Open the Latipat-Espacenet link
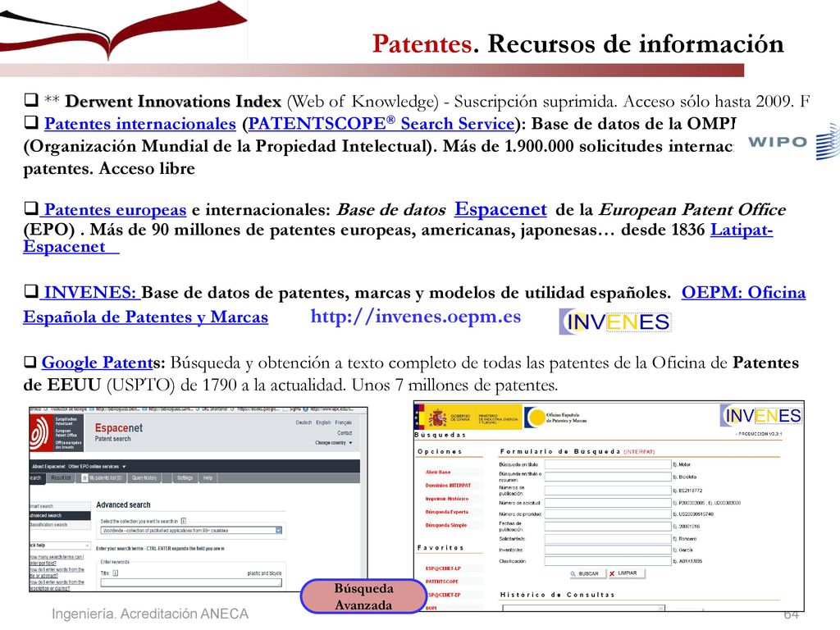Viewport: 840px width, 630px height. point(742,230)
